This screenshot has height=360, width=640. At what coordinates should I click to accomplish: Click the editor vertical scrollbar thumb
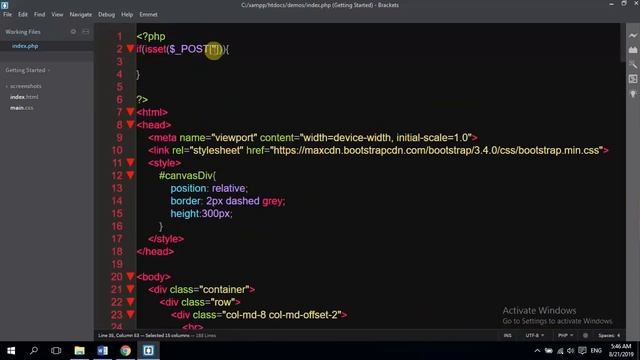pyautogui.click(x=622, y=43)
